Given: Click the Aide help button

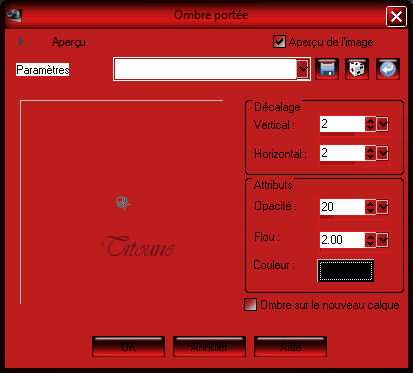Looking at the screenshot, I should [x=290, y=347].
